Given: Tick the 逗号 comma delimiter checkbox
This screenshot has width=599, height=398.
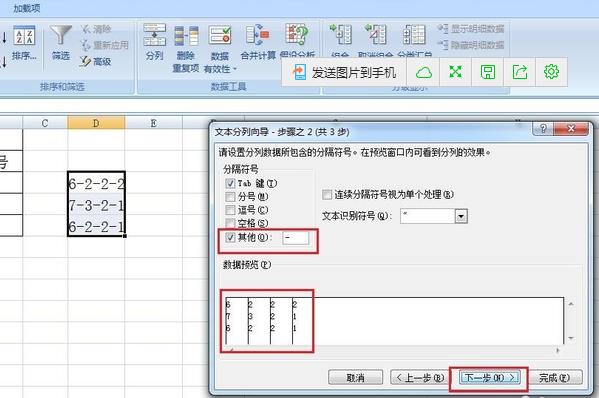Looking at the screenshot, I should point(230,210).
